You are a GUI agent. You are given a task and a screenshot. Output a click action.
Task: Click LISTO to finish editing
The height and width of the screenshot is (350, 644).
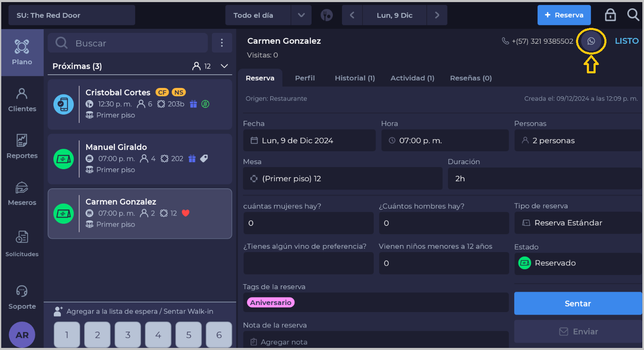pyautogui.click(x=626, y=41)
